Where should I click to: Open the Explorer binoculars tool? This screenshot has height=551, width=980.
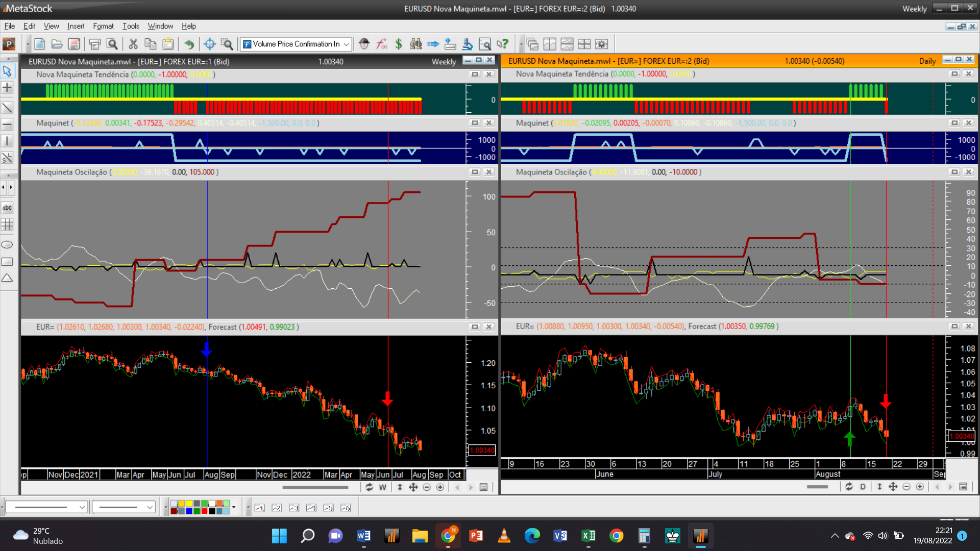(x=416, y=44)
